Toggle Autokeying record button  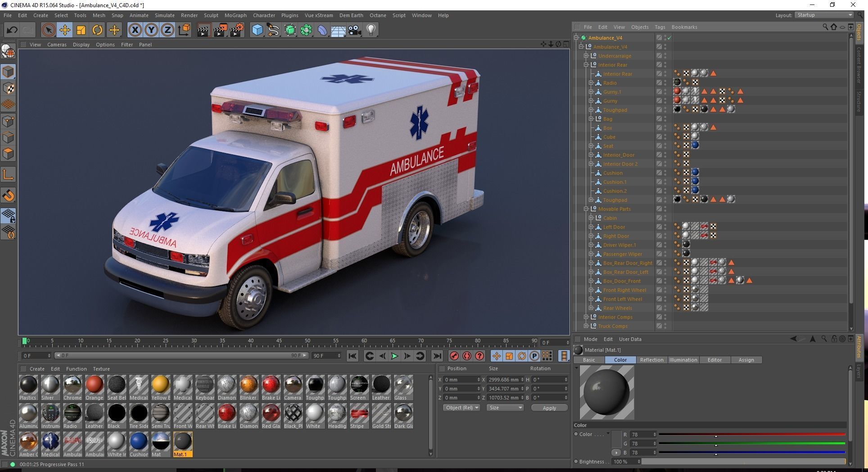point(467,356)
